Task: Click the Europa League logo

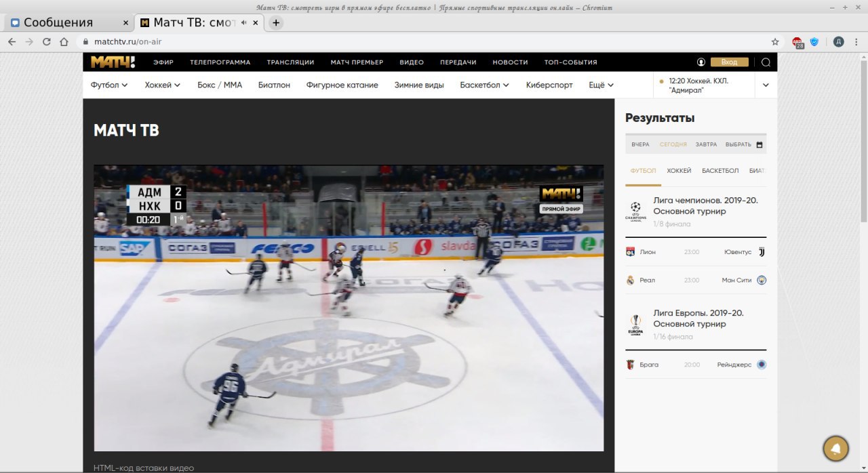Action: (635, 325)
